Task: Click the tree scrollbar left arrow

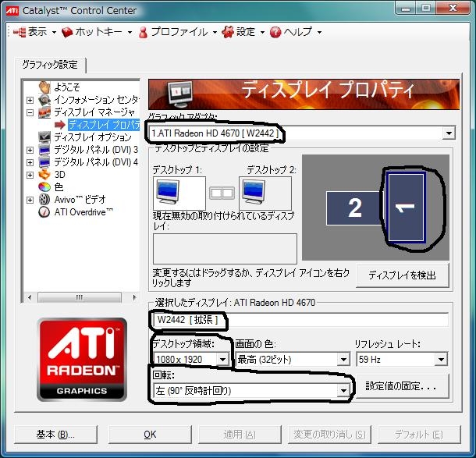Action: 30,297
